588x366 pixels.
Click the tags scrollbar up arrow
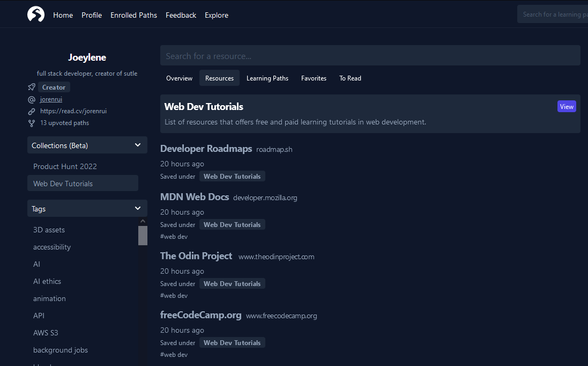143,221
